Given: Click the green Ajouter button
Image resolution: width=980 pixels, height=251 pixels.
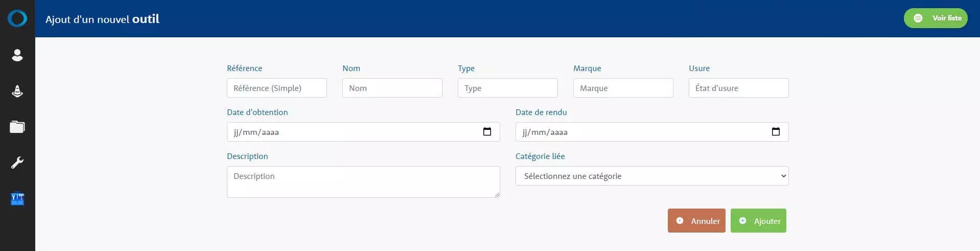Looking at the screenshot, I should (x=758, y=221).
